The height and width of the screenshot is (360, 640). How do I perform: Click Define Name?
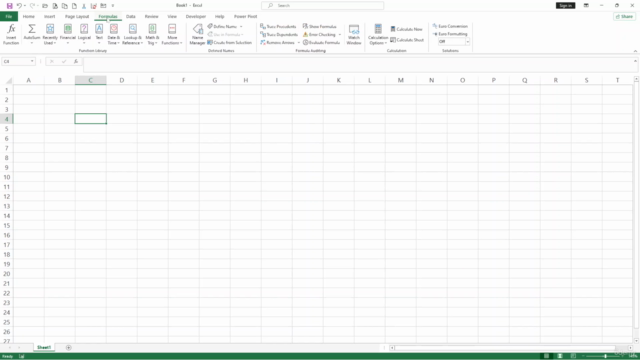coord(222,27)
